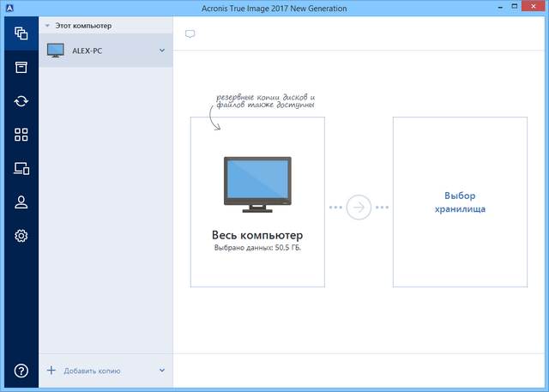Click the comment bubble icon

pyautogui.click(x=190, y=34)
